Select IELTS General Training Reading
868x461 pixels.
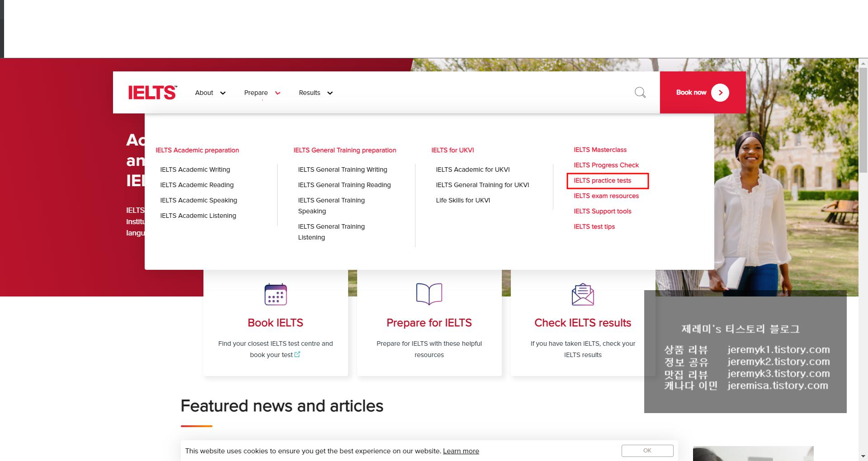click(344, 185)
